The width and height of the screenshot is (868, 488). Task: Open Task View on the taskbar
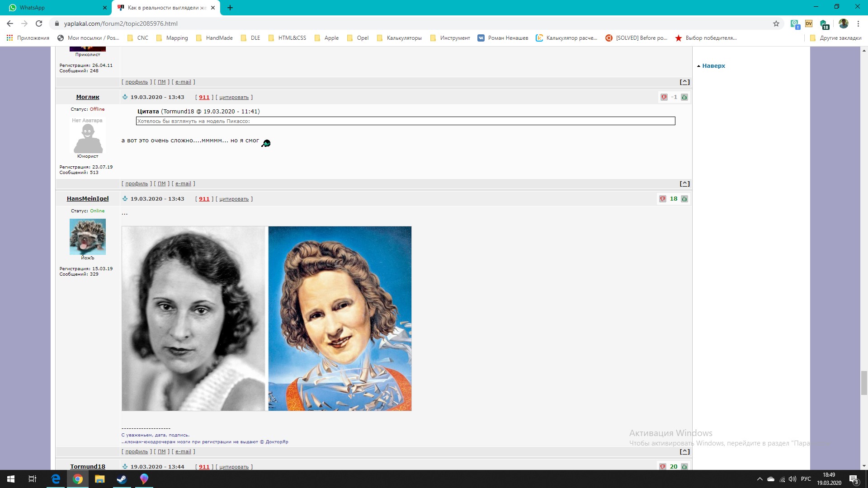click(x=33, y=479)
